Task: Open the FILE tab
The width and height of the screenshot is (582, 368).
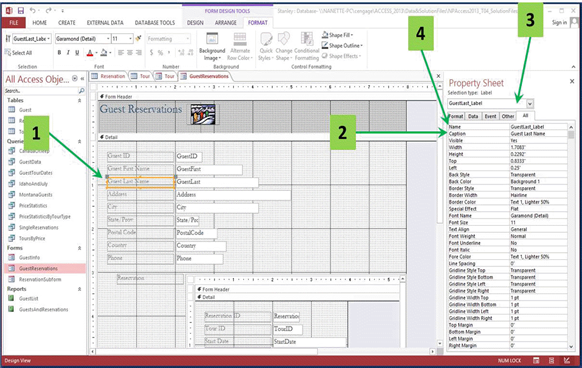Action: coord(14,23)
